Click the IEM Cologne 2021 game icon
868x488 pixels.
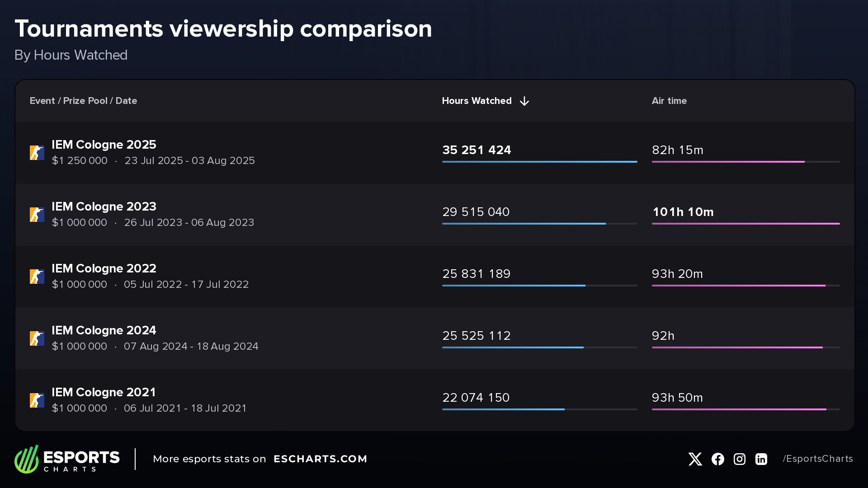coord(37,400)
